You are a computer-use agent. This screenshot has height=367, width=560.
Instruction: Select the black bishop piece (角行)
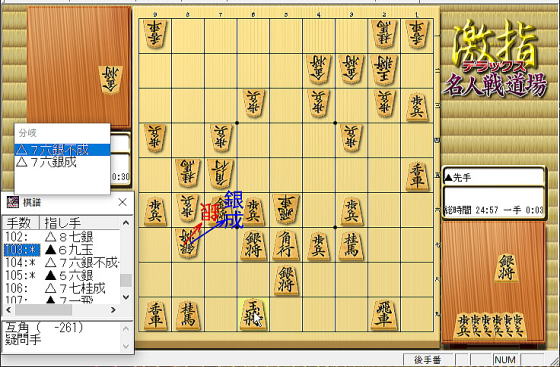pos(286,246)
